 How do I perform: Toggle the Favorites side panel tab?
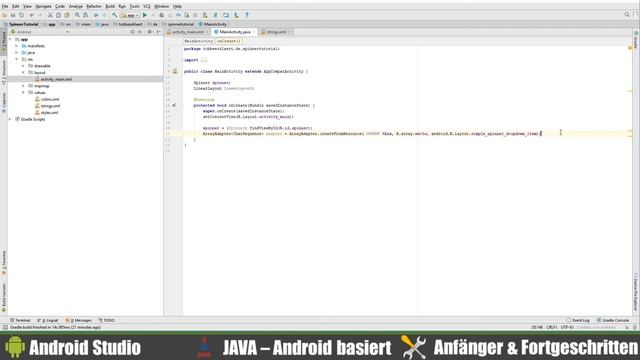click(4, 262)
